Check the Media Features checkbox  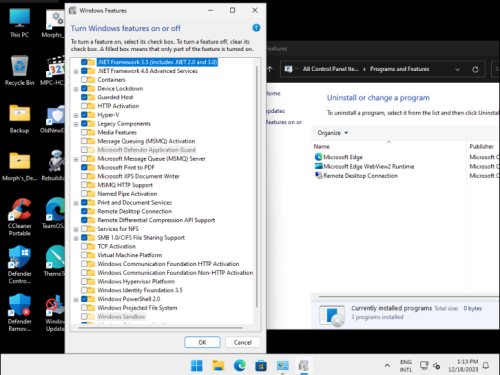[84, 132]
